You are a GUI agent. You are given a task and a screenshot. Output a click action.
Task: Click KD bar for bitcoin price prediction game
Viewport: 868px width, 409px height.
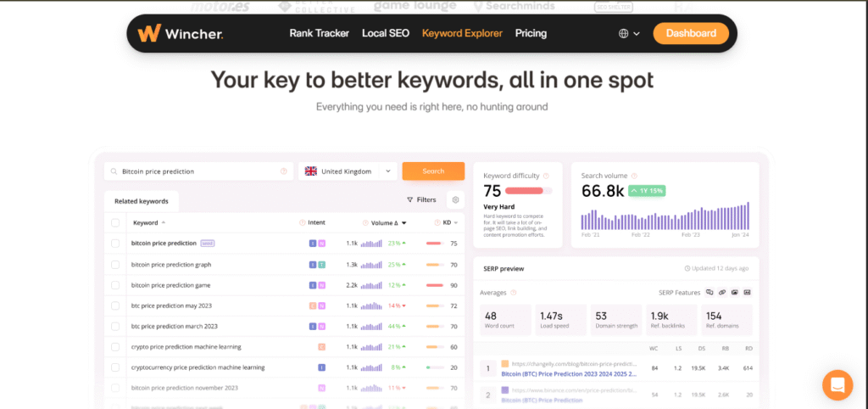pos(435,285)
